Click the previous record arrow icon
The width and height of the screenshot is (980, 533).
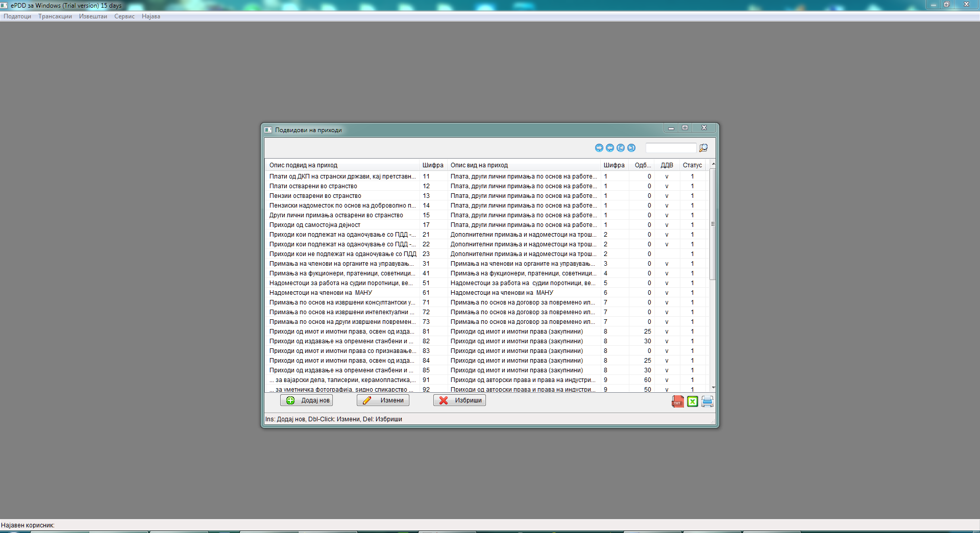[x=610, y=148]
